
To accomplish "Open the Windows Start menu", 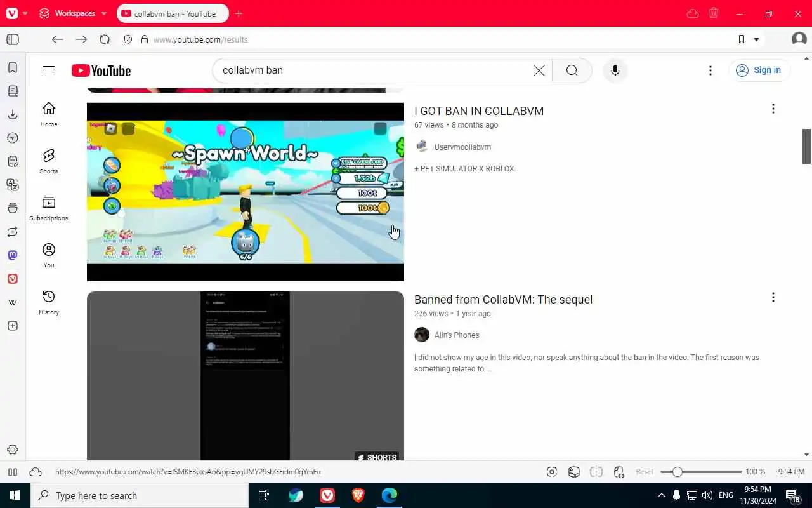I will point(15,495).
